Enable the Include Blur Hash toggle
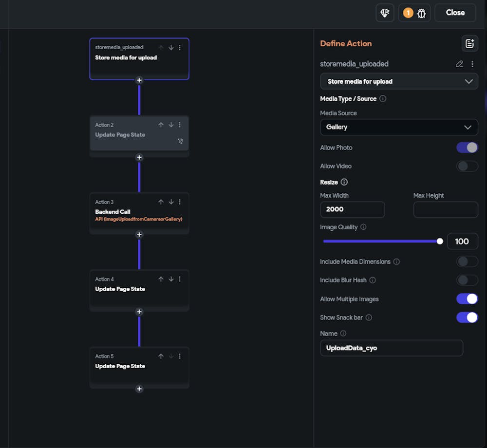This screenshot has width=487, height=448. 467,280
